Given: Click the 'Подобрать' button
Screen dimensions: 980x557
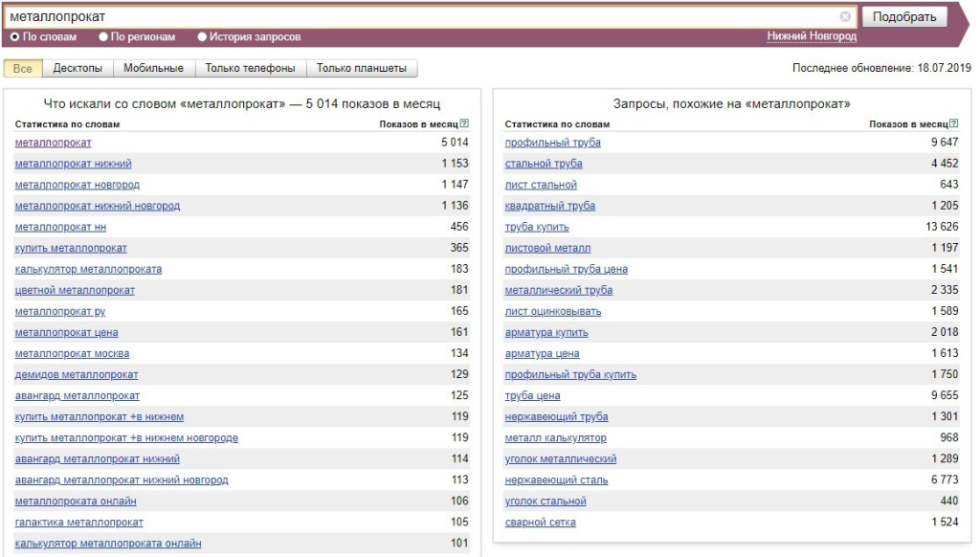Looking at the screenshot, I should point(904,17).
